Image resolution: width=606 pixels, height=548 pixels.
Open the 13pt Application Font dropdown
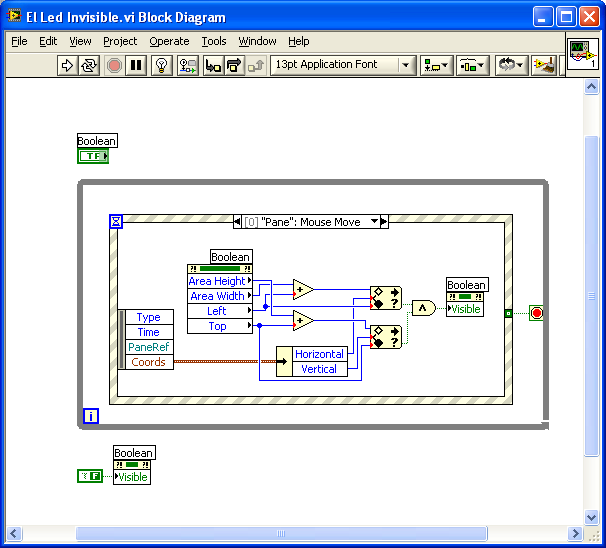[343, 65]
